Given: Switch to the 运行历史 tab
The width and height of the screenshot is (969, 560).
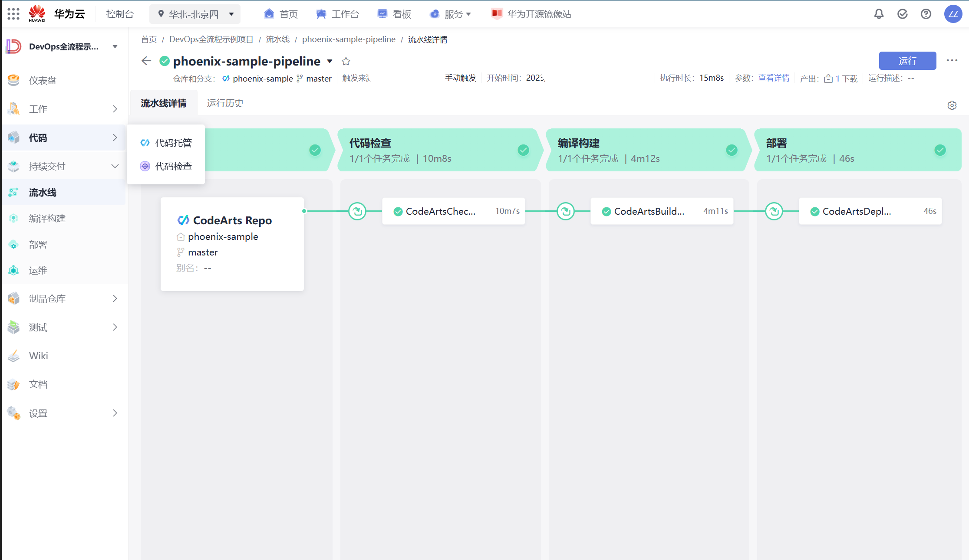Looking at the screenshot, I should pos(225,103).
